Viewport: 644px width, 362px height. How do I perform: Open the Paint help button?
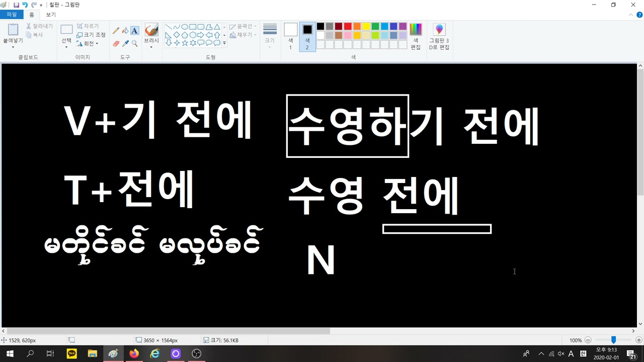pyautogui.click(x=639, y=15)
